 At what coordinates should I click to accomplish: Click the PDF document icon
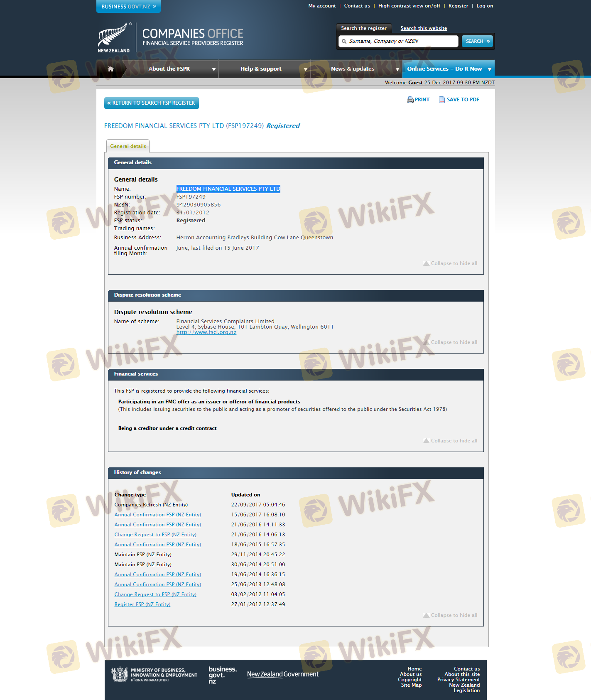tap(442, 100)
